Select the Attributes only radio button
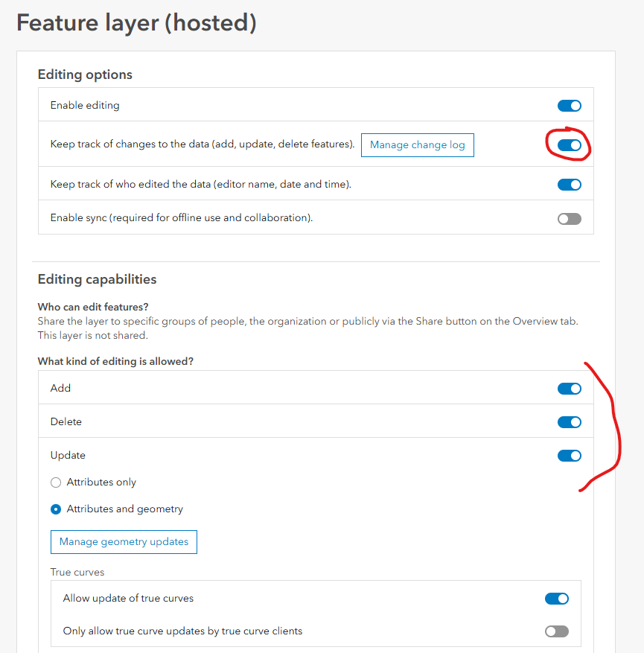 pyautogui.click(x=56, y=482)
